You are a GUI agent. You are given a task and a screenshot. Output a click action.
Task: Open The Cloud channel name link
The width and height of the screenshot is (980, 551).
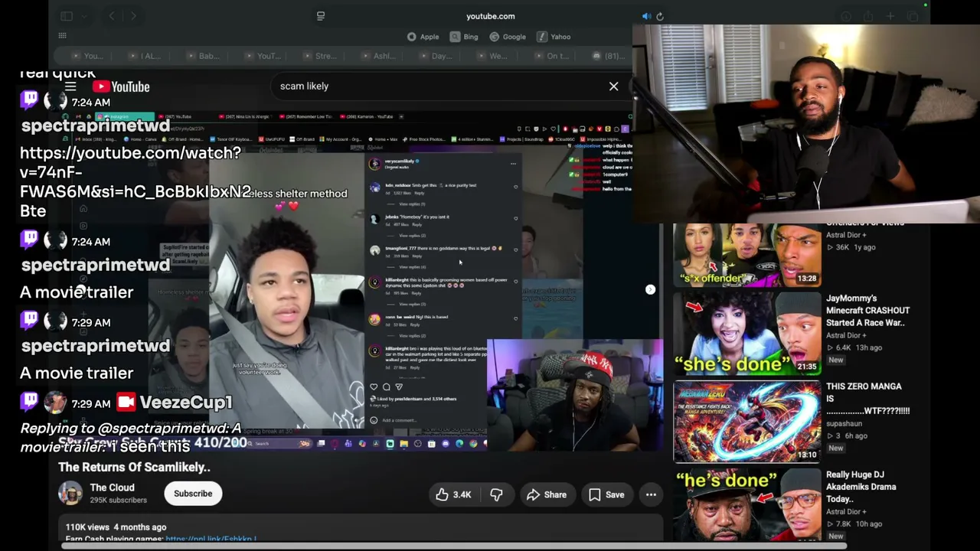(x=112, y=487)
